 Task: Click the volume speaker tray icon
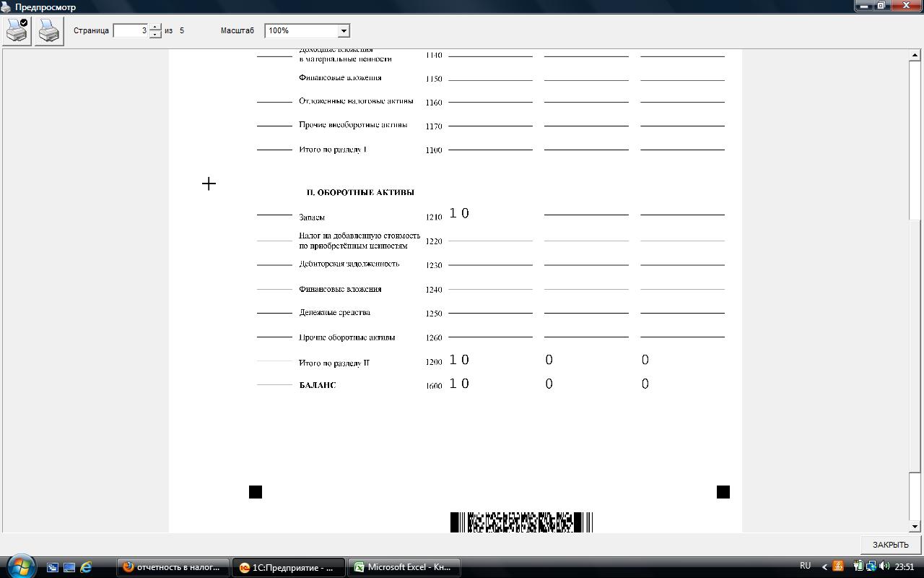coord(884,566)
